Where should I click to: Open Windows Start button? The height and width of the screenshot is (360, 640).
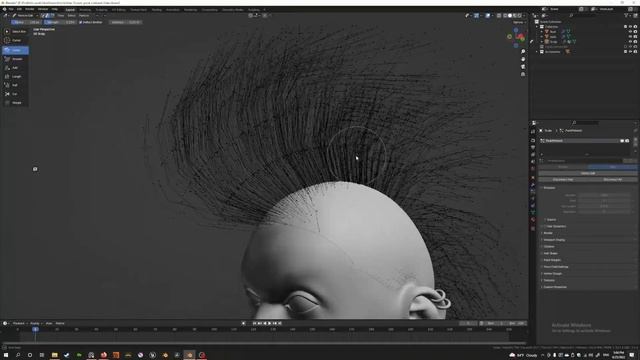click(x=6, y=355)
